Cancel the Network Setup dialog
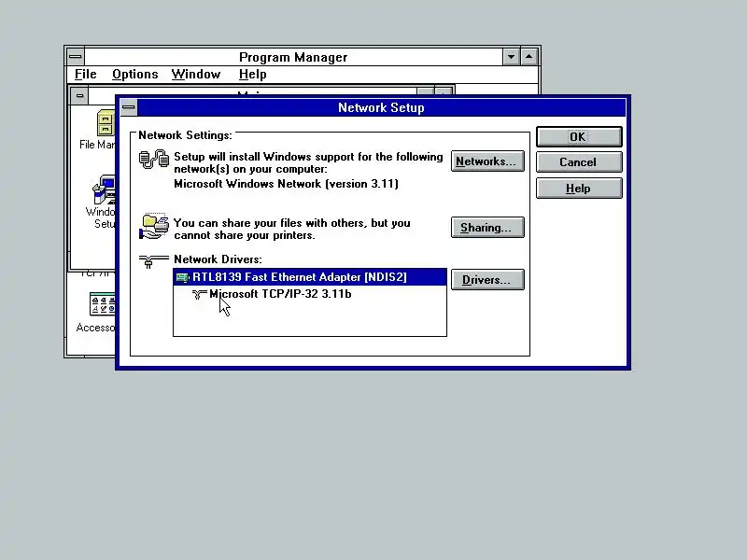This screenshot has width=747, height=560. click(579, 161)
